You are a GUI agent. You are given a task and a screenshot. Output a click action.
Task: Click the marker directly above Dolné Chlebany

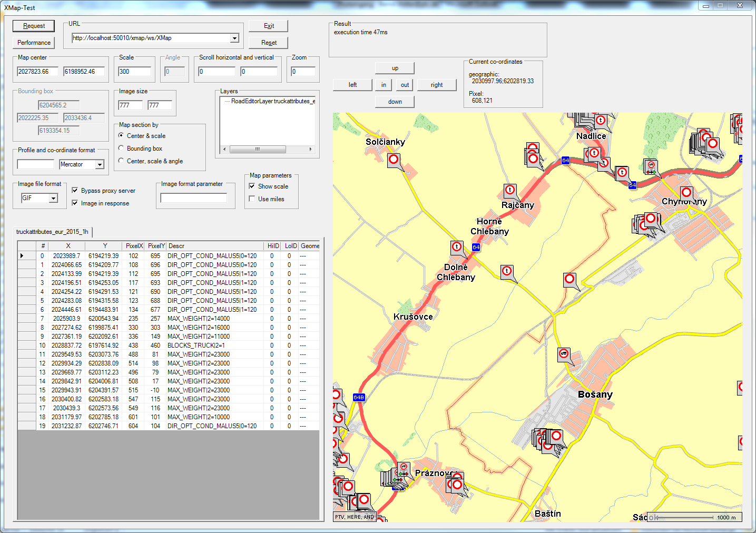coord(457,247)
